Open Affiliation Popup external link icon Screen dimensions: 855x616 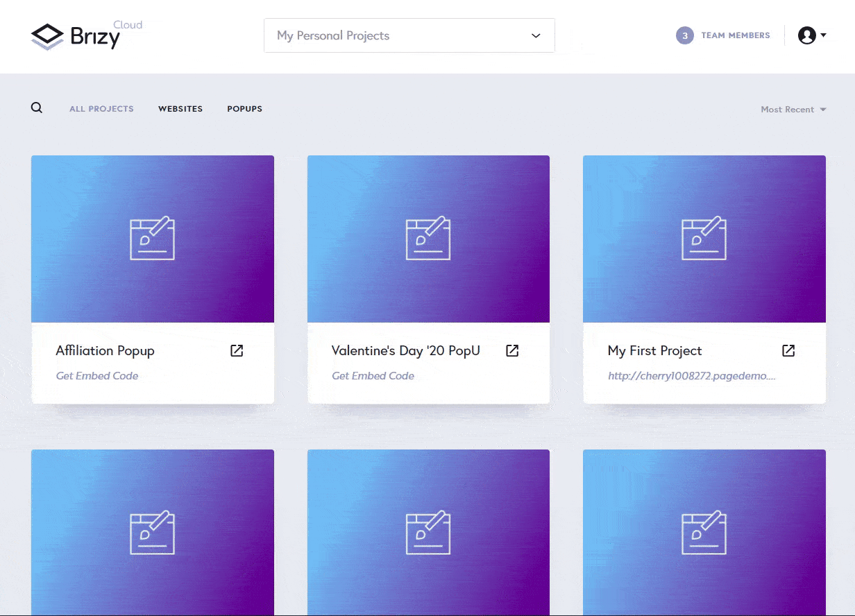coord(237,350)
